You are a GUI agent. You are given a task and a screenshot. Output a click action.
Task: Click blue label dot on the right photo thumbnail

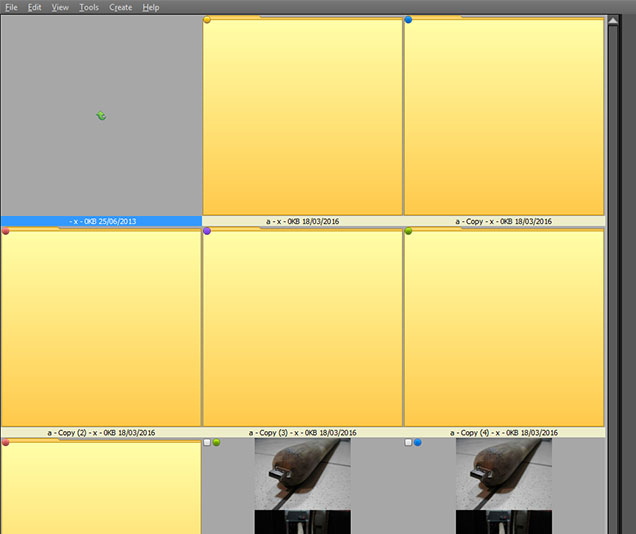pyautogui.click(x=418, y=442)
